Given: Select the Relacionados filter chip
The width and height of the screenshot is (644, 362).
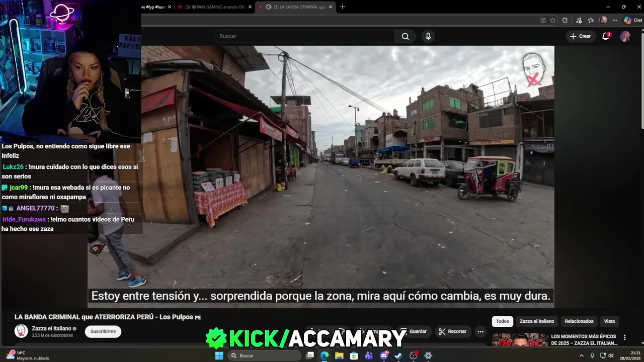Looking at the screenshot, I should 579,321.
